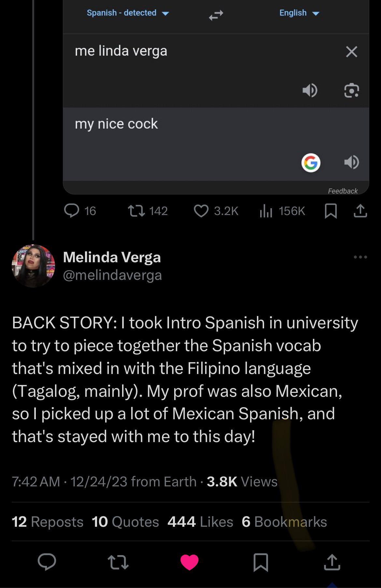Viewport: 381px width, 588px height.
Task: Like the tweet with 3.2K likes
Action: click(x=201, y=211)
